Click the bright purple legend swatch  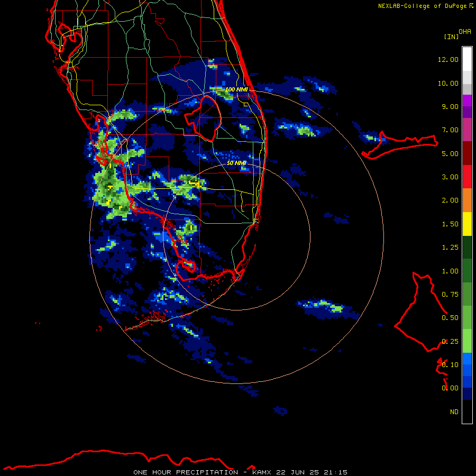467,100
